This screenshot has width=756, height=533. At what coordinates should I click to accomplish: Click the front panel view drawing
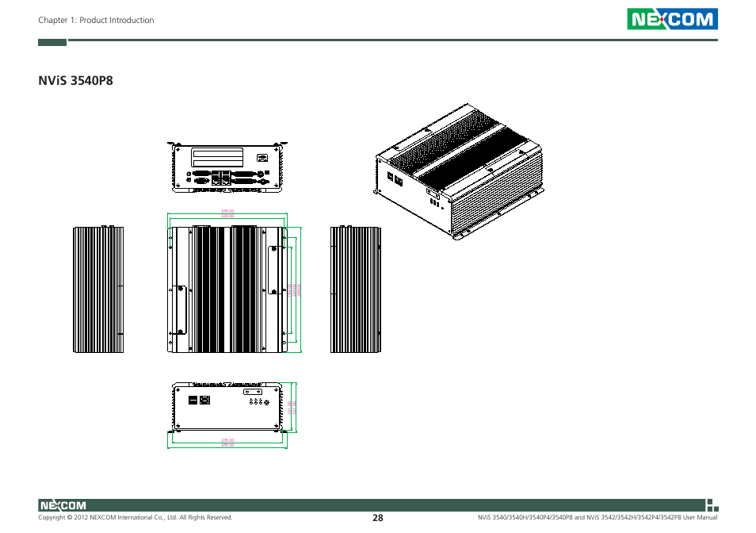[x=227, y=407]
